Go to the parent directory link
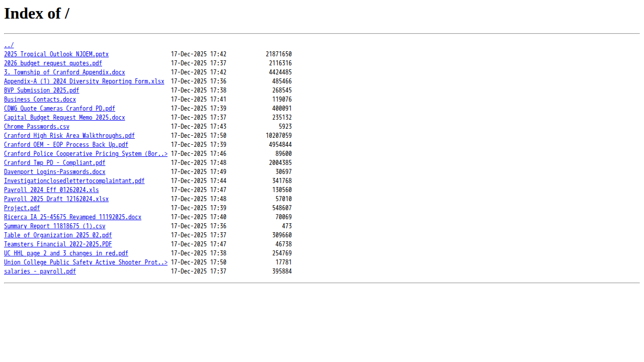The width and height of the screenshot is (644, 362). point(9,45)
